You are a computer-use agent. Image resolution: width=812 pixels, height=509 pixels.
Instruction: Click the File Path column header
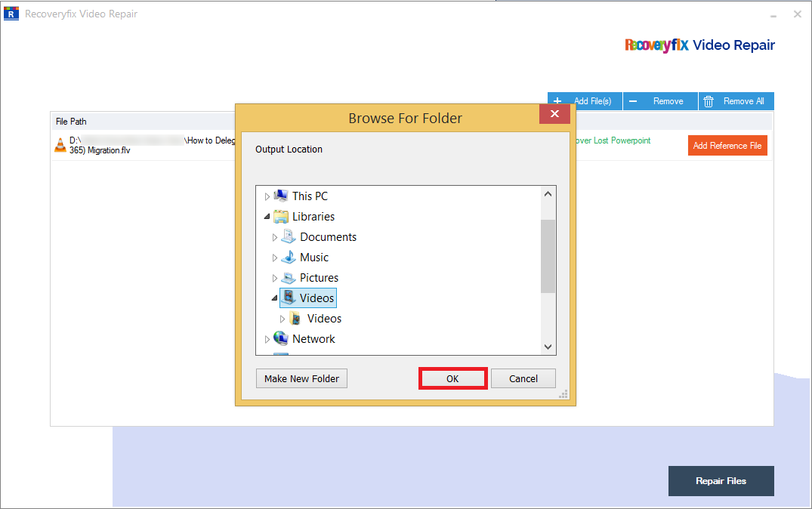[x=71, y=121]
